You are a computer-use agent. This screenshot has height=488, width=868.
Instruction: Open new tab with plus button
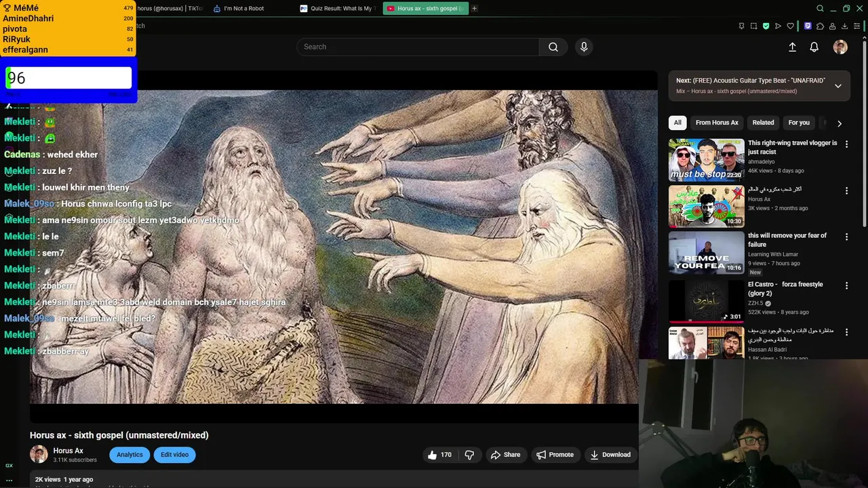pyautogui.click(x=474, y=8)
